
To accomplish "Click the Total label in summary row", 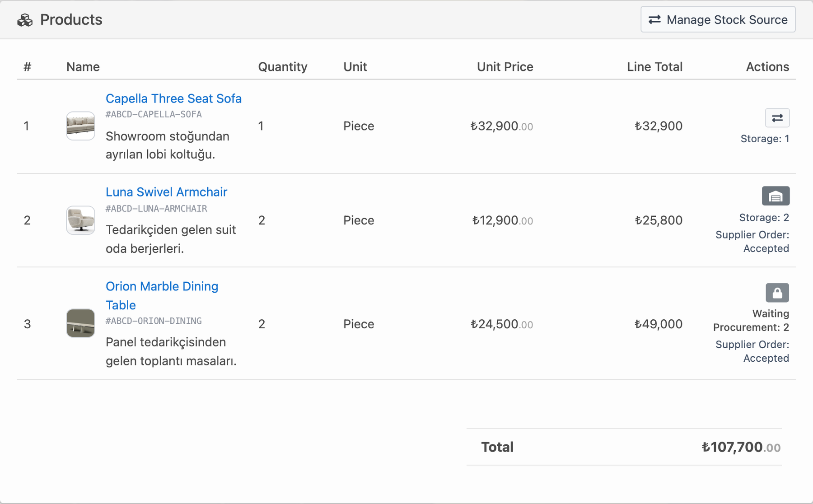I will pos(497,447).
